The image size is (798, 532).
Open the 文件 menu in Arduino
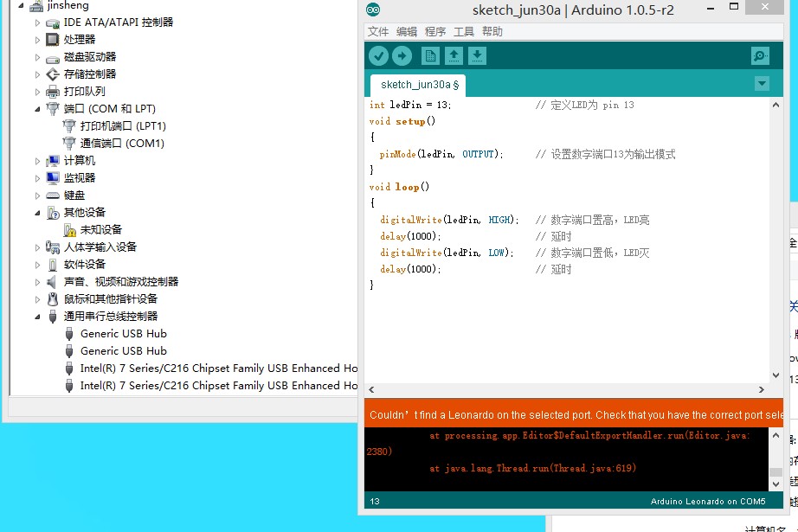coord(378,31)
